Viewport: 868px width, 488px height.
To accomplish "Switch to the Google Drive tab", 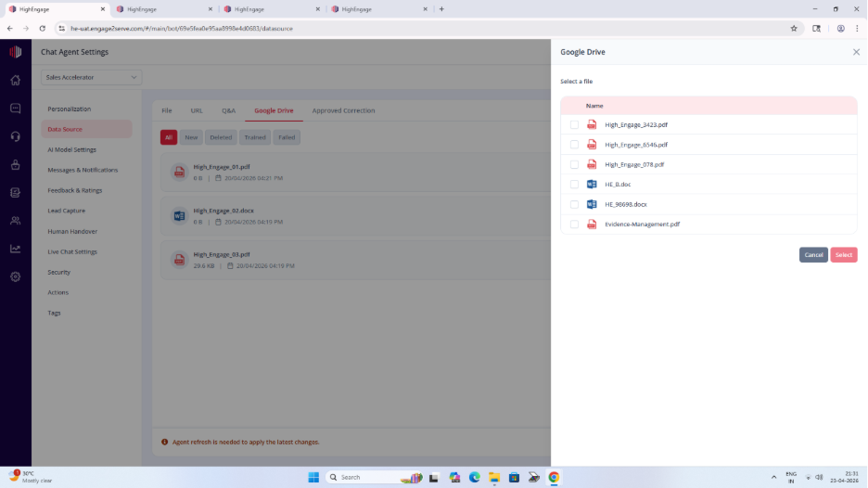I will click(x=274, y=110).
